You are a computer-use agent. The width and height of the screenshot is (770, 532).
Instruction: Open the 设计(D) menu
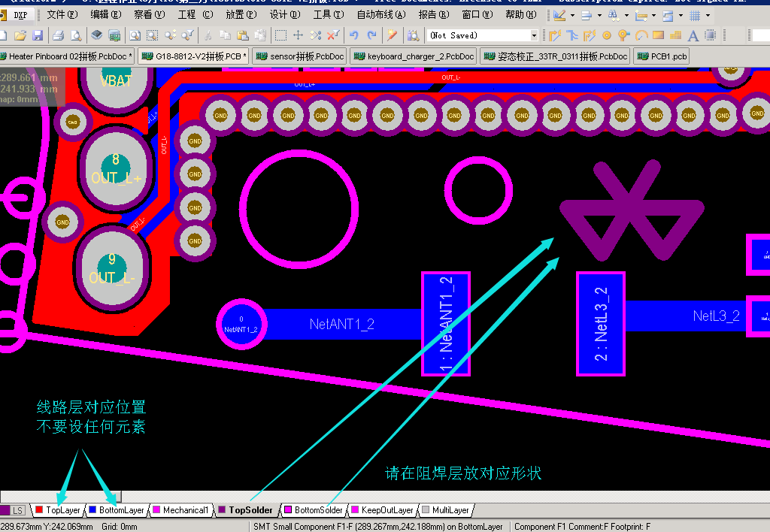284,15
